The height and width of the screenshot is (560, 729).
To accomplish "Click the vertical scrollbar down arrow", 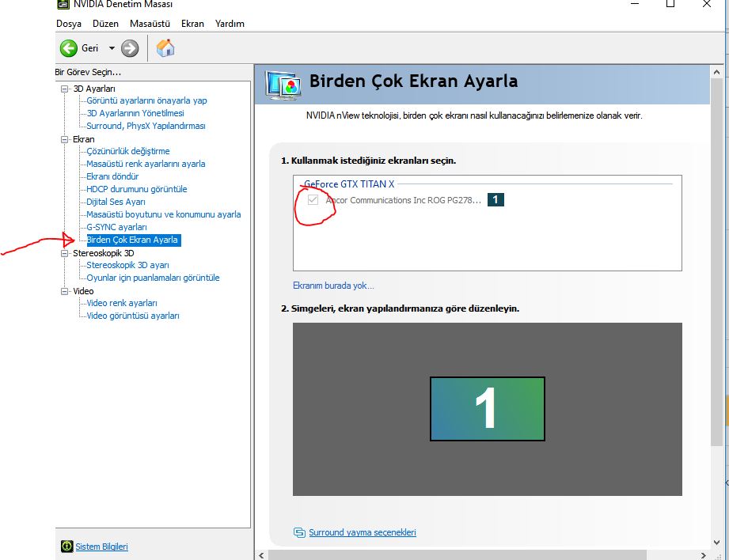I will click(716, 543).
